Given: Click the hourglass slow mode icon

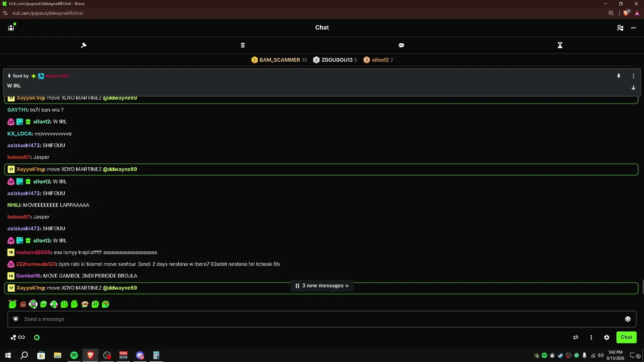Looking at the screenshot, I should click(x=560, y=45).
